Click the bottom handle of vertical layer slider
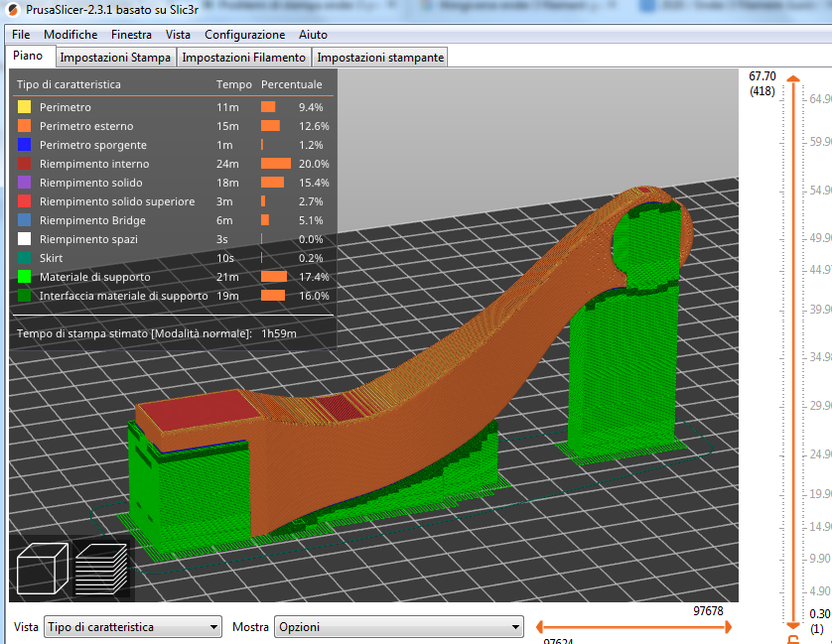Screen dimensions: 832x644 point(793,625)
